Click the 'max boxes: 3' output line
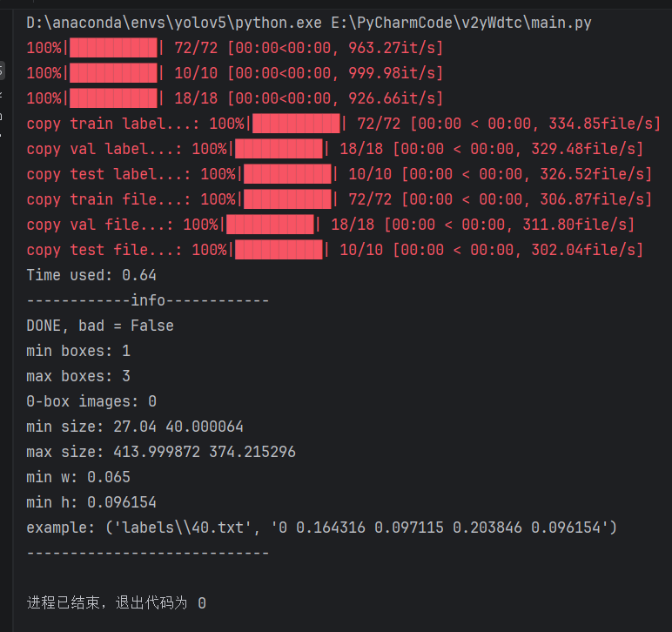 point(78,376)
